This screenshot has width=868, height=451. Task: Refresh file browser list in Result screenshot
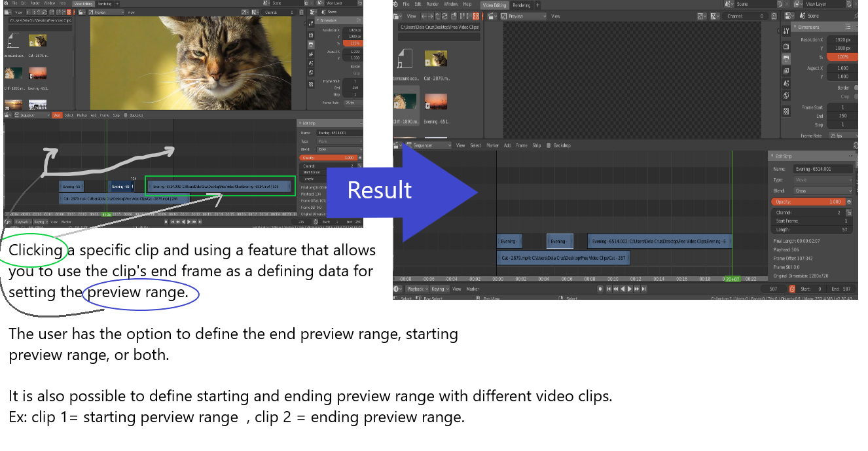click(444, 16)
